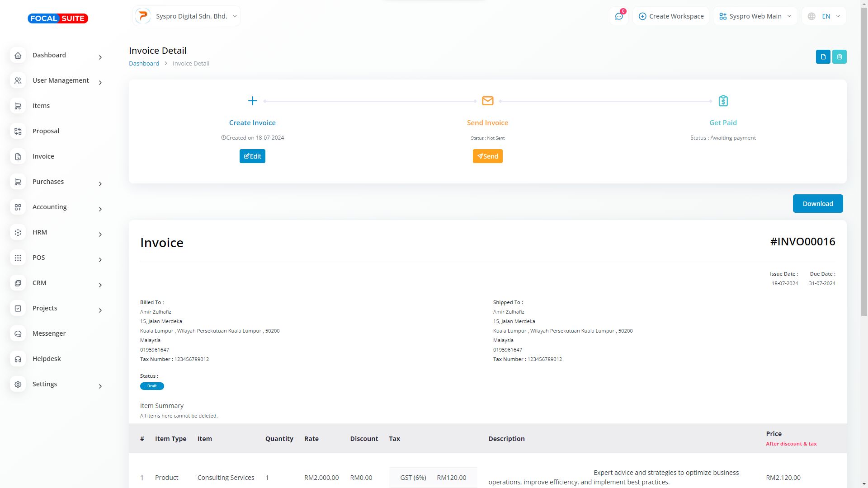The image size is (868, 488).
Task: Go to Dashboard breadcrumb link
Action: coord(144,64)
